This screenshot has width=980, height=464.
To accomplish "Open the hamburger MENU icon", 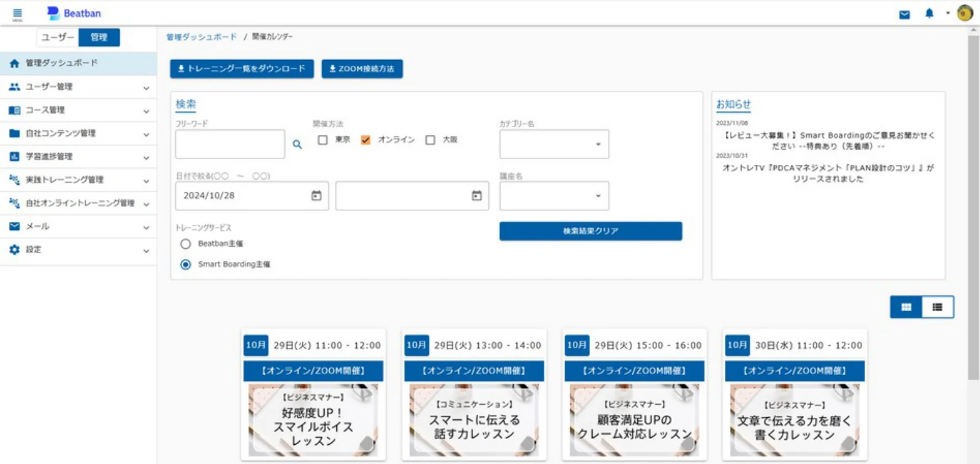I will (x=17, y=14).
